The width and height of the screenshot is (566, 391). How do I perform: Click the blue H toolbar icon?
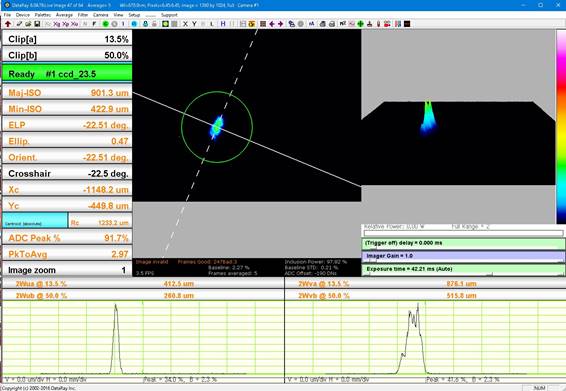[223, 24]
